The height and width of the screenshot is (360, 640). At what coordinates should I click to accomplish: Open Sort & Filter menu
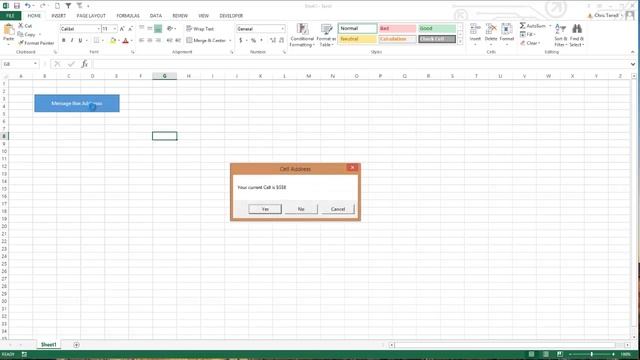(561, 35)
